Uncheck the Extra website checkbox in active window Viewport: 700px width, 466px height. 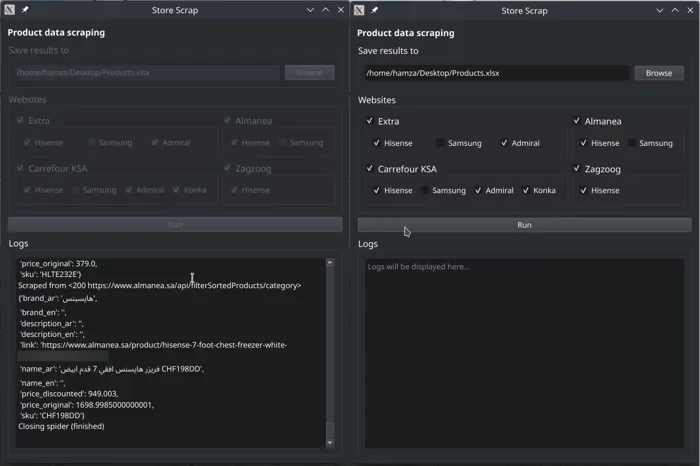371,122
